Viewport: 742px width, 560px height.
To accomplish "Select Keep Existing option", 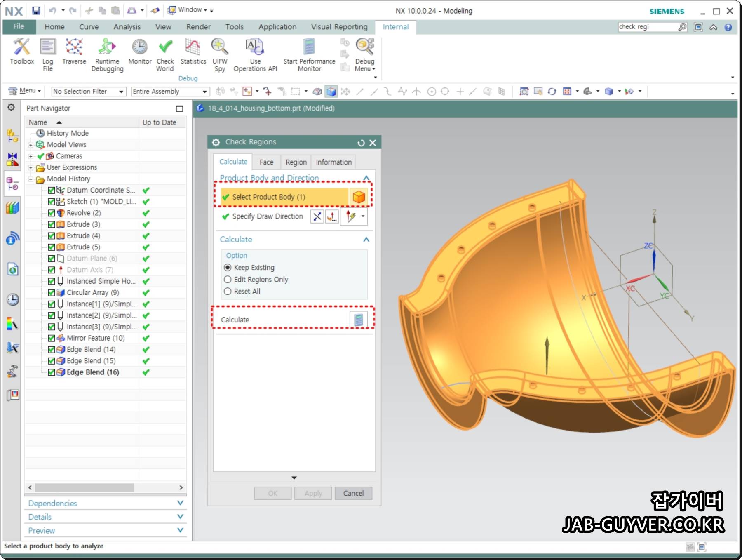I will pos(228,267).
